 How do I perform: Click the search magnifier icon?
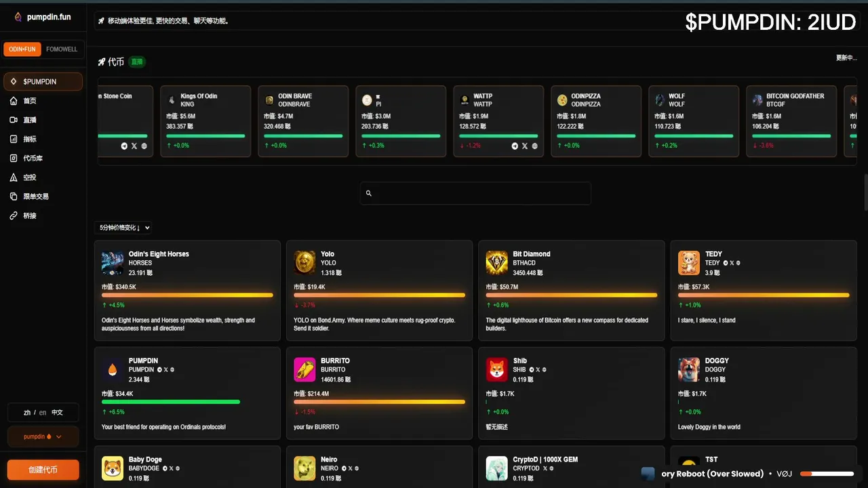(x=369, y=193)
